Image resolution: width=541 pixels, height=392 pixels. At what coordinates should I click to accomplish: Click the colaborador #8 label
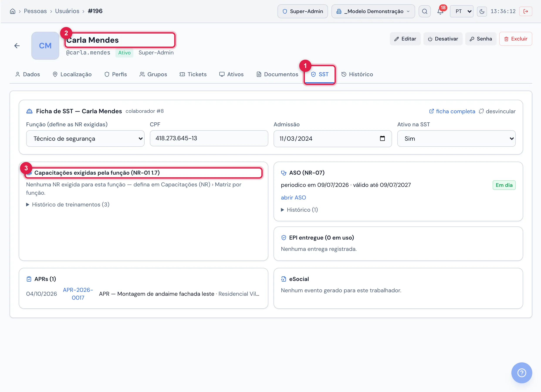(145, 111)
